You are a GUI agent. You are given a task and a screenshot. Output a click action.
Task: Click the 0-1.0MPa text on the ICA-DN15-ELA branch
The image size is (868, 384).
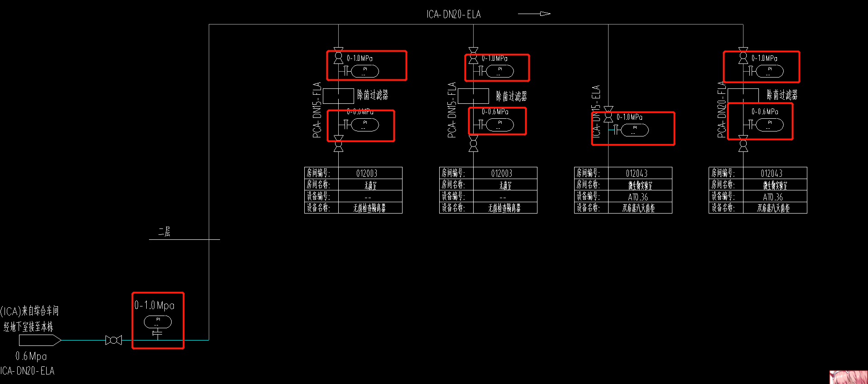(x=629, y=117)
